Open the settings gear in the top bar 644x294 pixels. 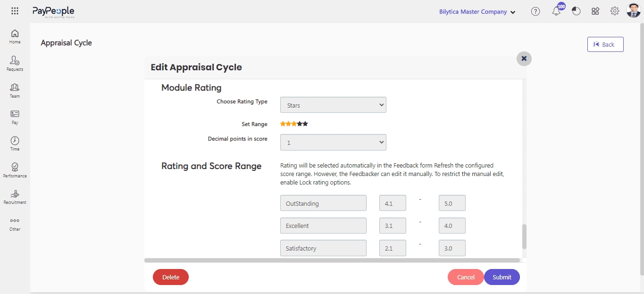tap(614, 10)
